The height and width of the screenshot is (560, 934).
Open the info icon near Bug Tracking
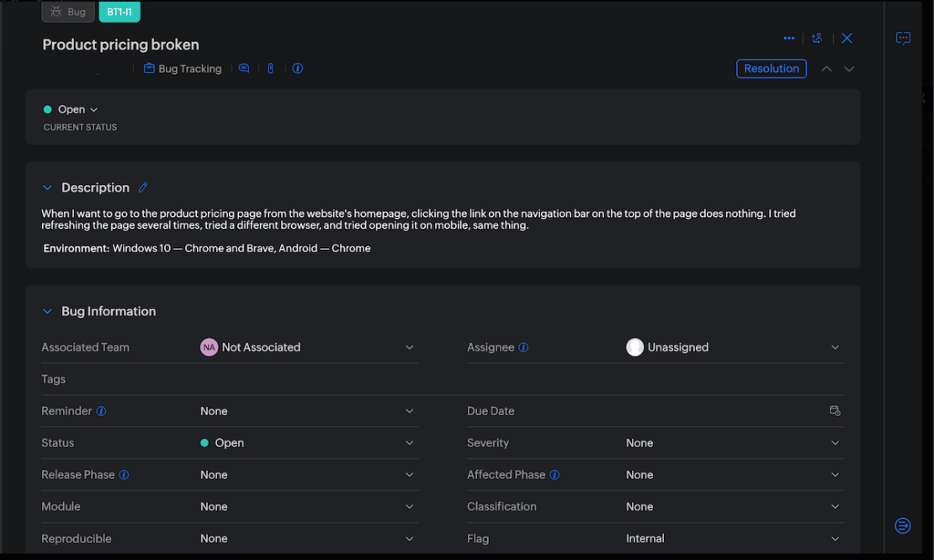[x=297, y=68]
